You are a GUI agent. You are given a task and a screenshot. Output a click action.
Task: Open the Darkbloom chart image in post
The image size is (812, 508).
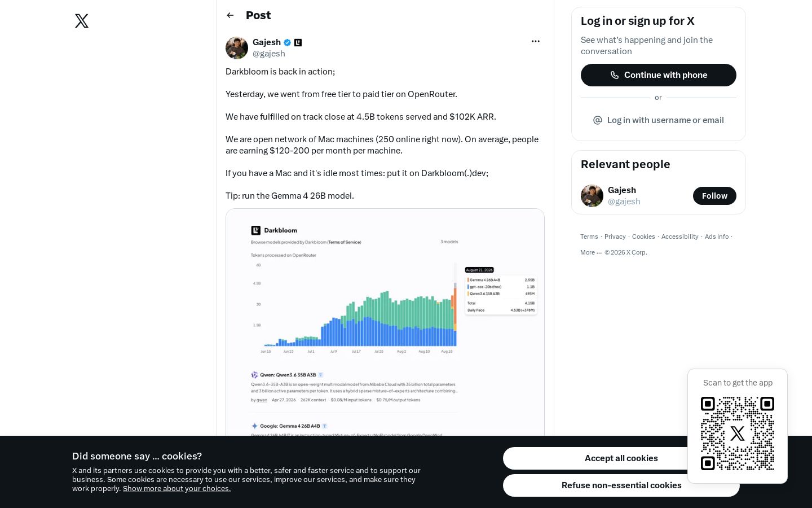click(x=385, y=322)
